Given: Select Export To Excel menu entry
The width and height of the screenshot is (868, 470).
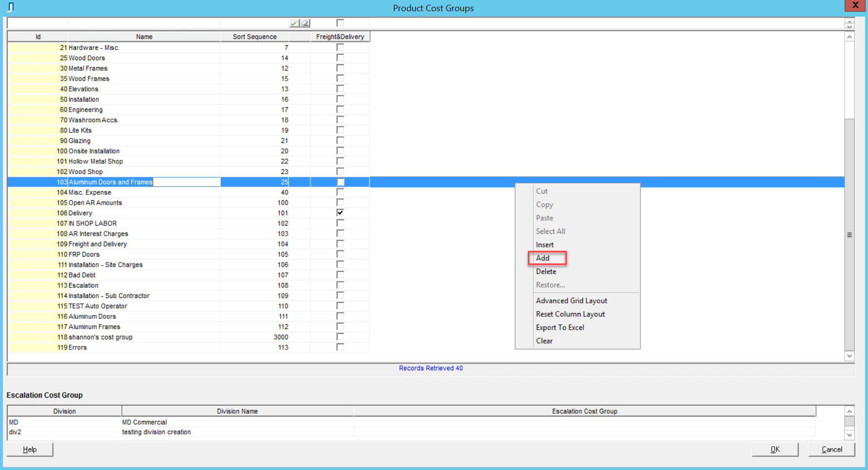Looking at the screenshot, I should pyautogui.click(x=560, y=328).
